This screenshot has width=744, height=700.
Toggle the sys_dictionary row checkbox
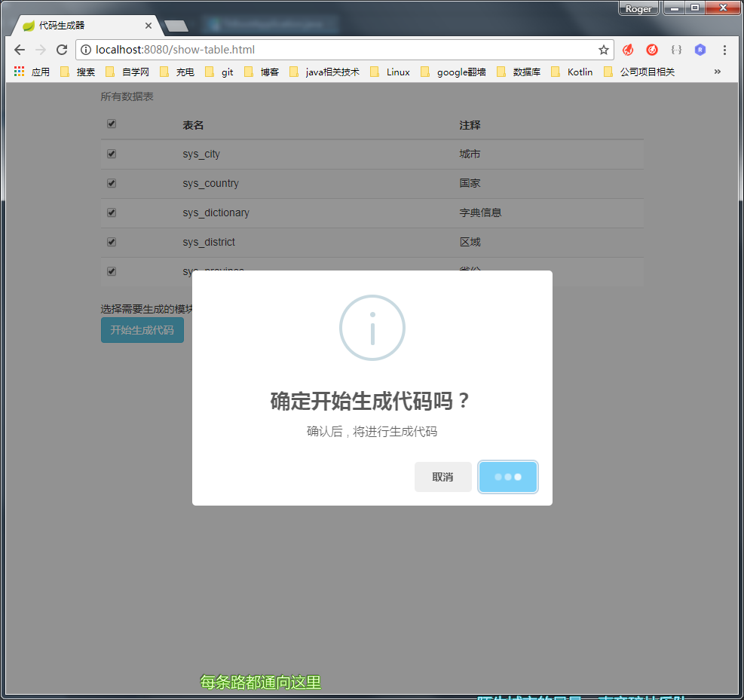(112, 212)
